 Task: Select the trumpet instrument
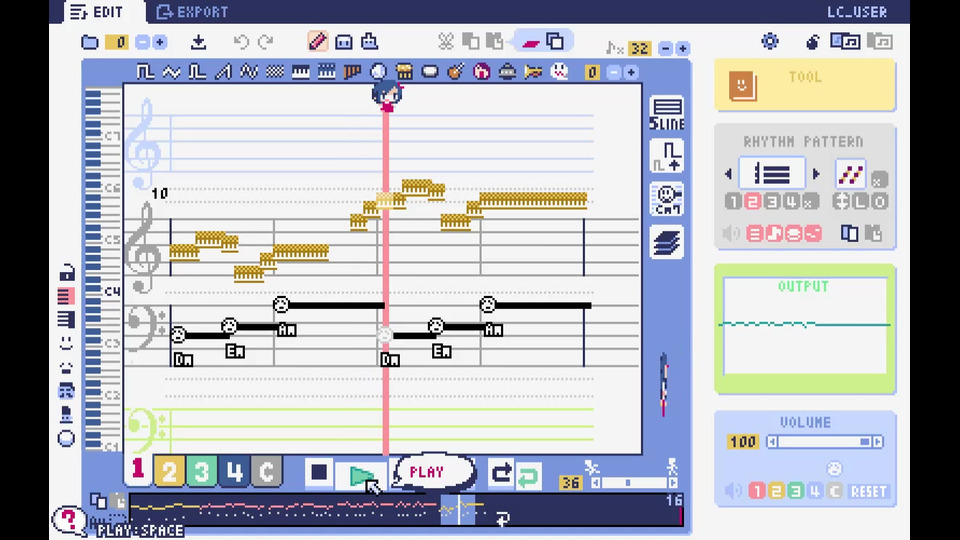point(533,72)
